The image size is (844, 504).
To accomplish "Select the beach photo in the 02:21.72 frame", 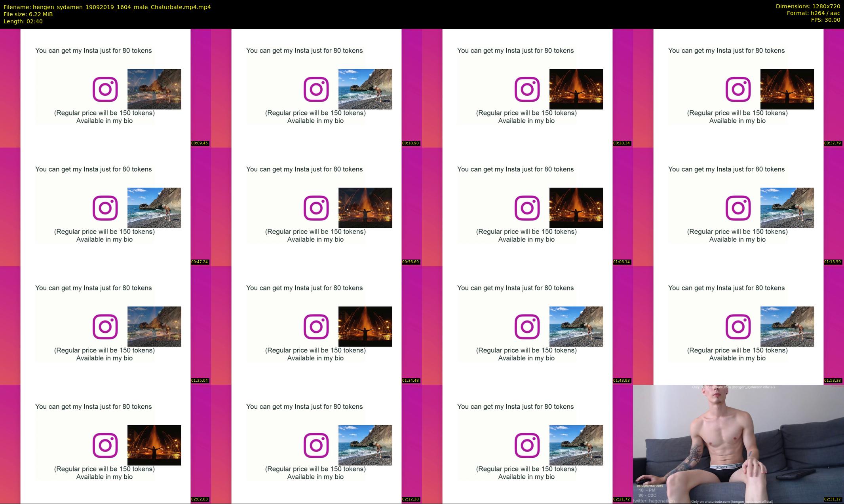I will tap(576, 445).
